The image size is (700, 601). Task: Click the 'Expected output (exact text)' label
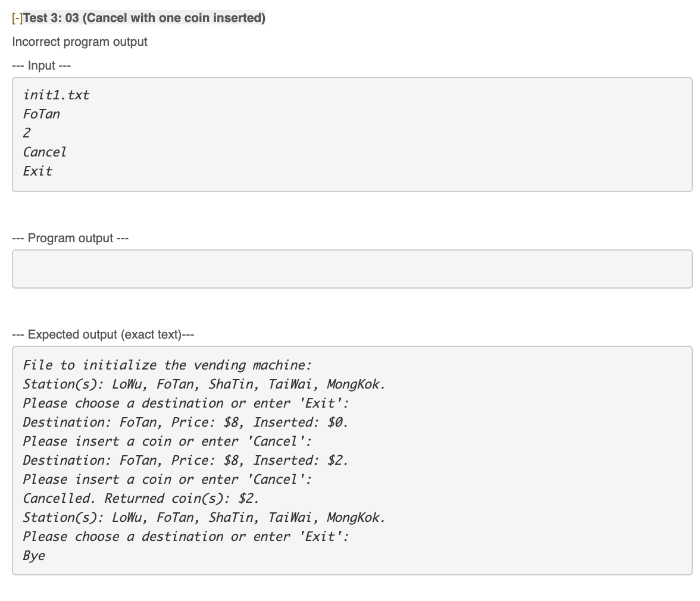coord(103,334)
